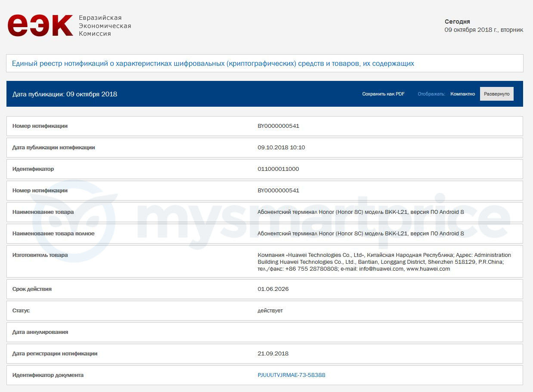Screen dimensions: 533x392
Task: Click the Huawei Technologies manufacturer address text
Action: (x=384, y=262)
